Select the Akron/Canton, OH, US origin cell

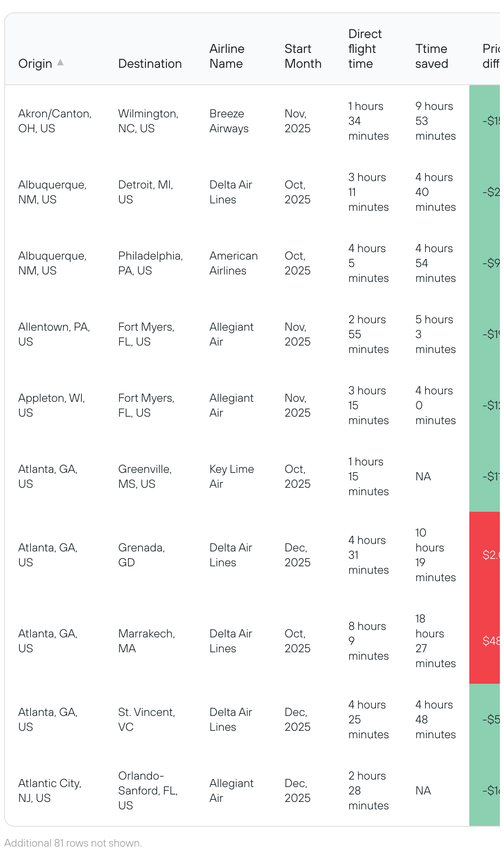55,121
